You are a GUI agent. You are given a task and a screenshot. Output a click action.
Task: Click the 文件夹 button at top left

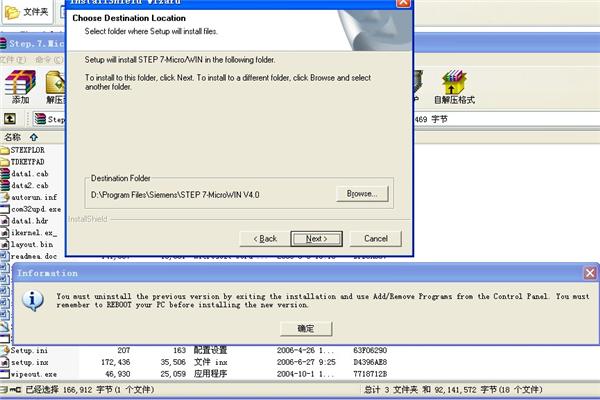click(27, 12)
